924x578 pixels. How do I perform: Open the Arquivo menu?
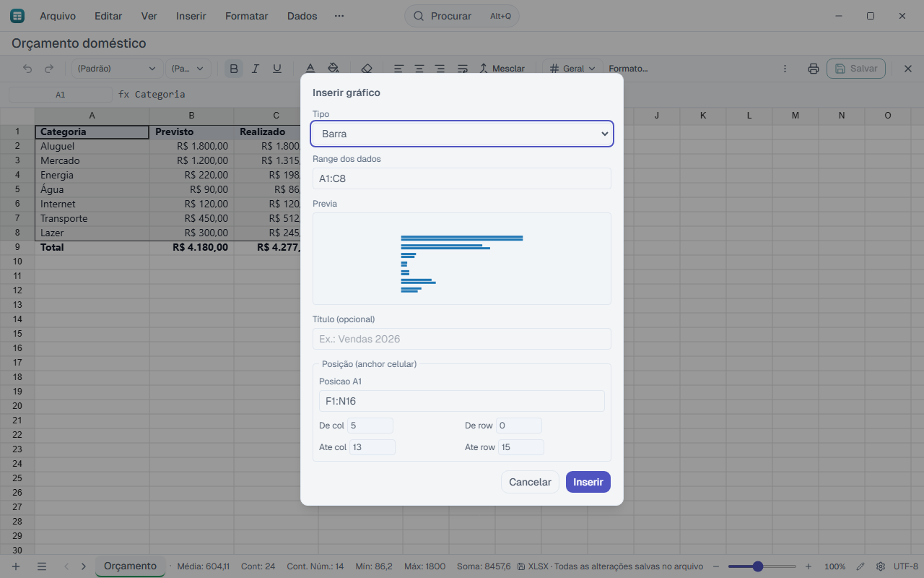pyautogui.click(x=58, y=16)
